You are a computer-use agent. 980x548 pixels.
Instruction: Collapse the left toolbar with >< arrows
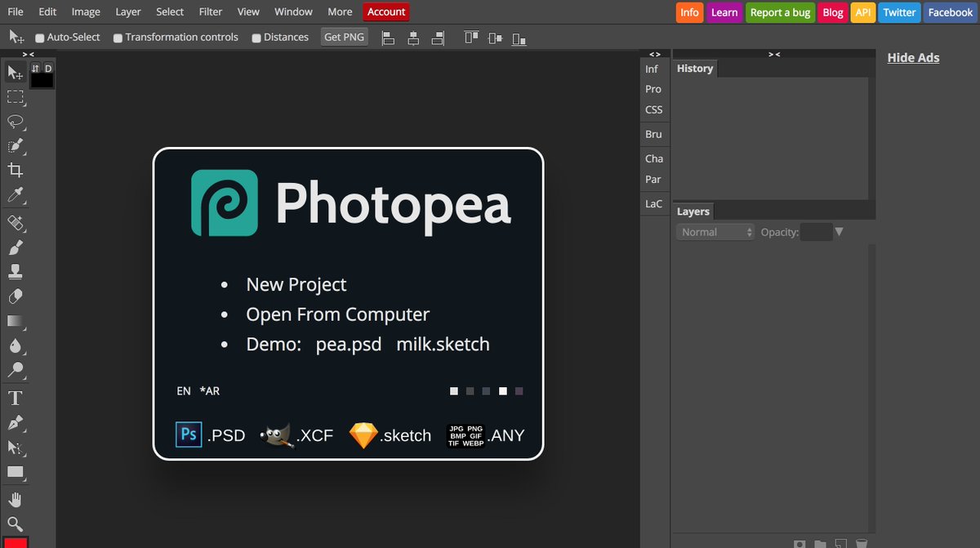(x=28, y=54)
